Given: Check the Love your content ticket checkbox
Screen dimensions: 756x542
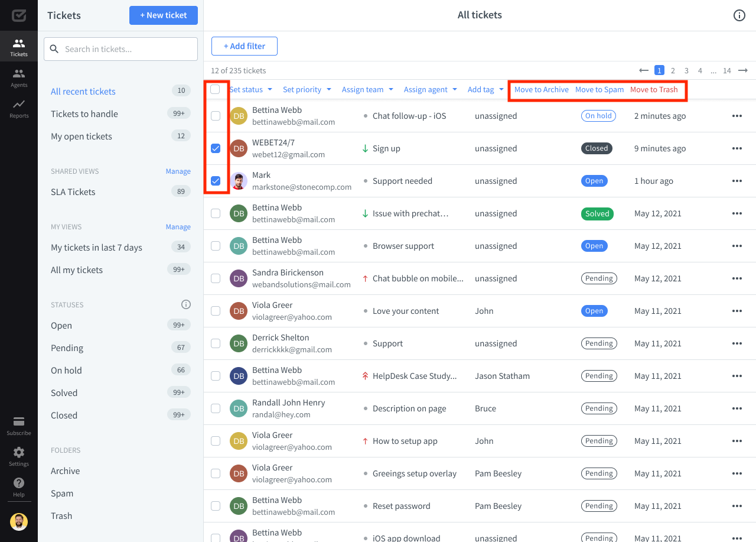Looking at the screenshot, I should coord(216,311).
